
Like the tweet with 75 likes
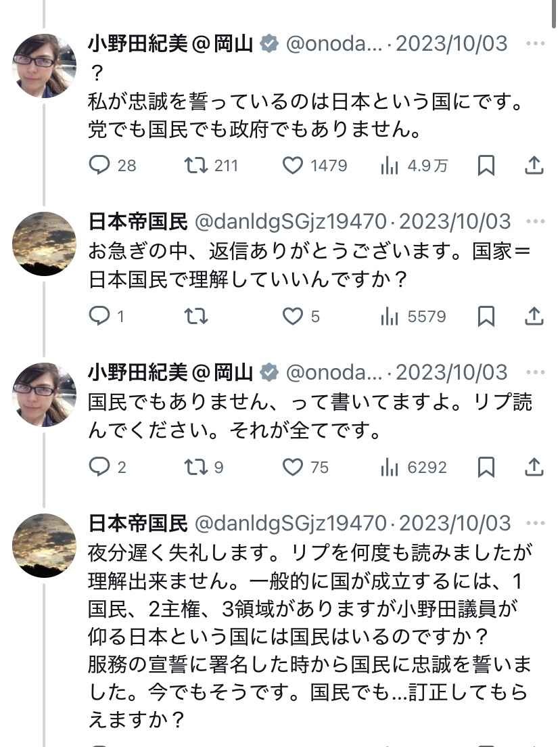pos(292,467)
